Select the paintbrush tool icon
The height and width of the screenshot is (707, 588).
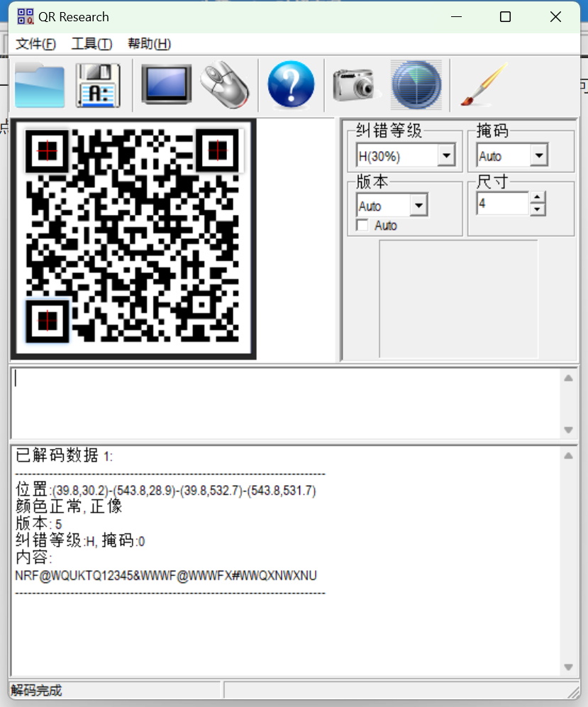[x=484, y=85]
